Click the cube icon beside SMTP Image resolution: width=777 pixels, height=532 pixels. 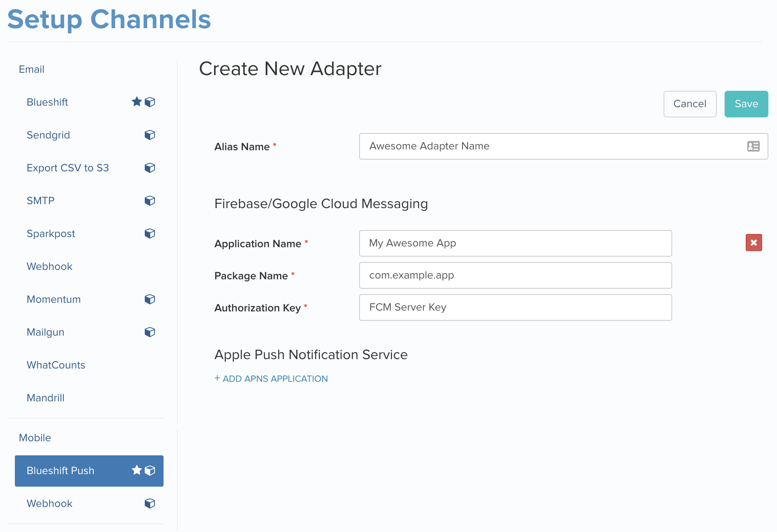pyautogui.click(x=150, y=201)
